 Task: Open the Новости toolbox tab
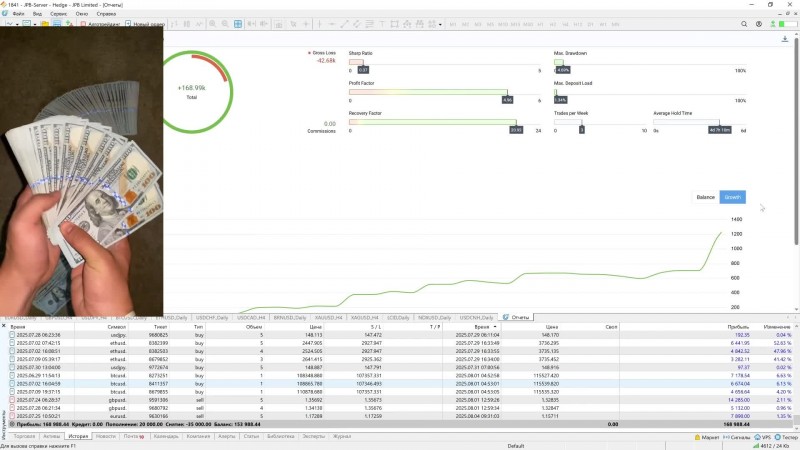106,436
